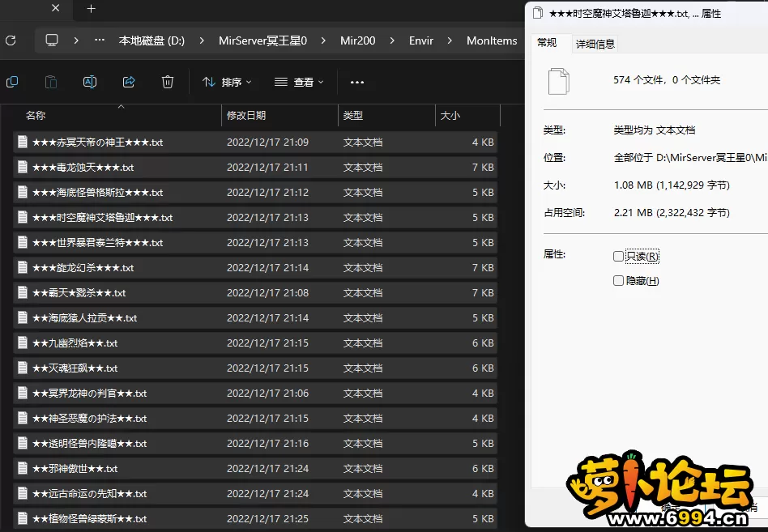Screen dimensions: 768x532
Task: Expand chevron after Mir200
Action: click(x=392, y=40)
